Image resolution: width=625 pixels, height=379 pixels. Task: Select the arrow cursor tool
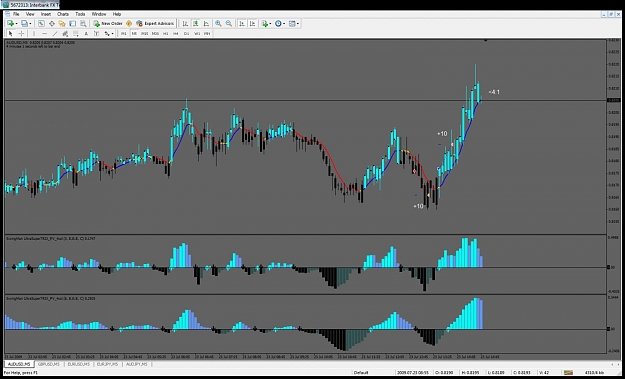pos(11,33)
